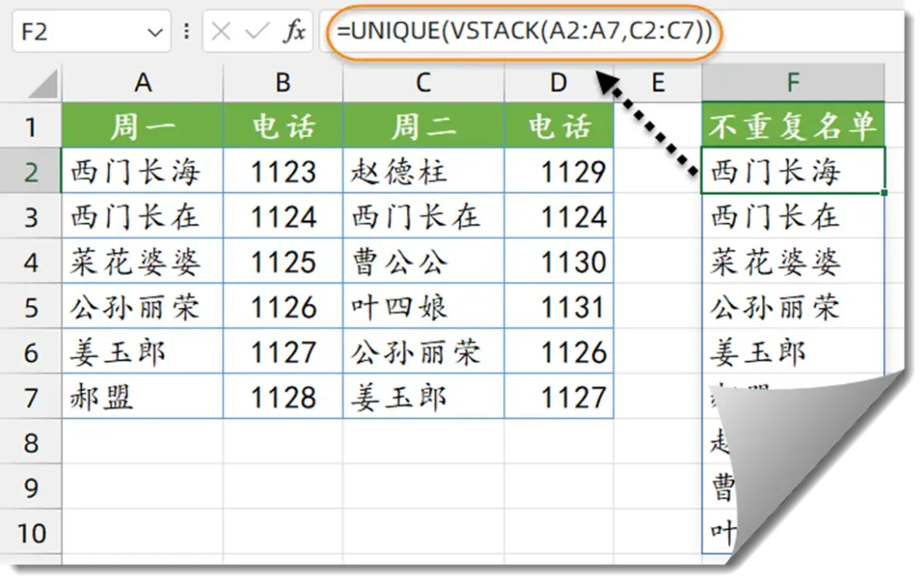Select cell D6 with 1126

click(559, 352)
